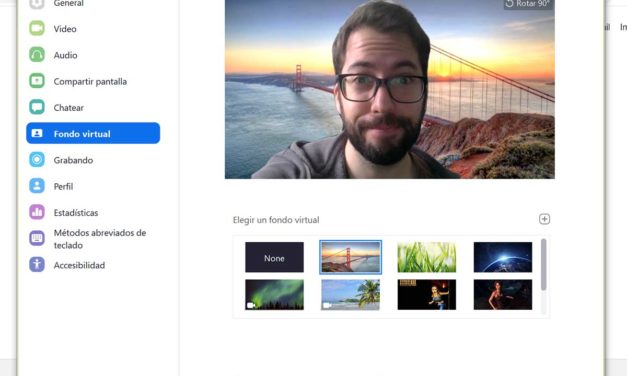Add a new virtual background with plus icon
Screen dimensions: 627x376
click(x=544, y=219)
